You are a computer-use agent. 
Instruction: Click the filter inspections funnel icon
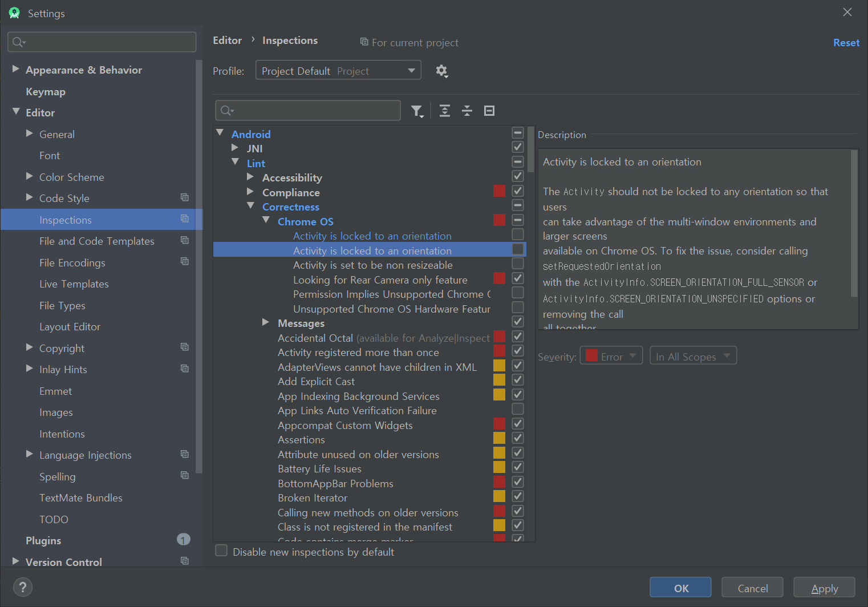tap(416, 111)
